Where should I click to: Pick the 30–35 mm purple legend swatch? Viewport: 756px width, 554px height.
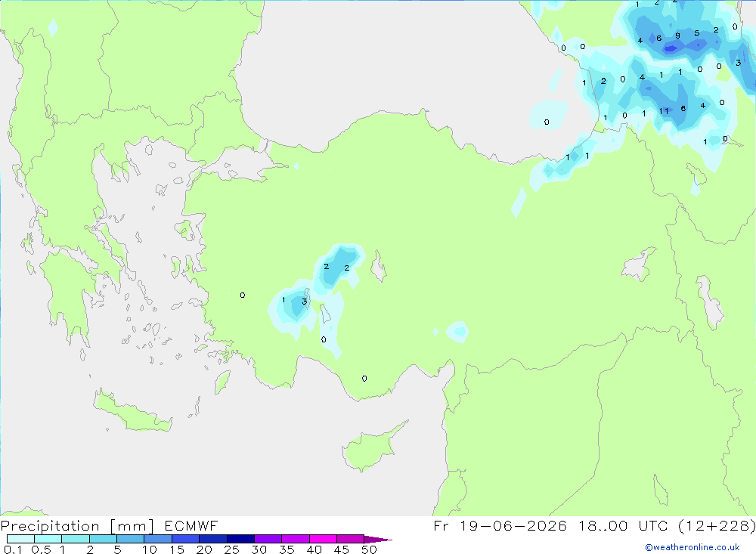[268, 539]
